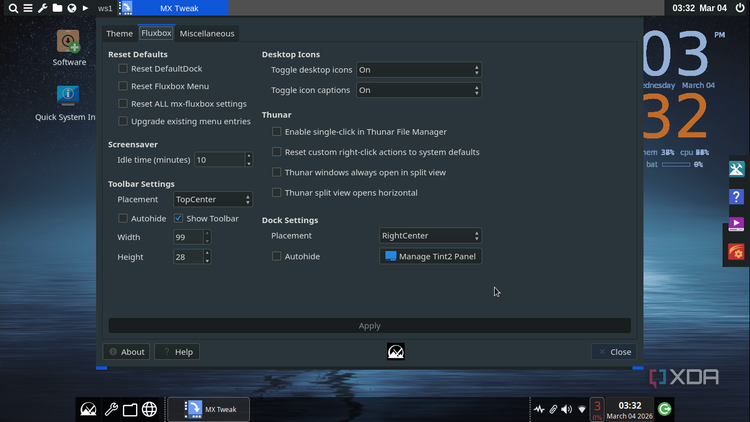Click the MX logo in bottom panel
750x422 pixels.
click(x=88, y=410)
